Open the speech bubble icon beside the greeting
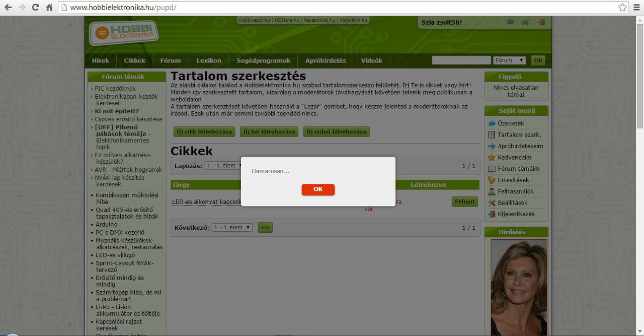 pyautogui.click(x=510, y=22)
